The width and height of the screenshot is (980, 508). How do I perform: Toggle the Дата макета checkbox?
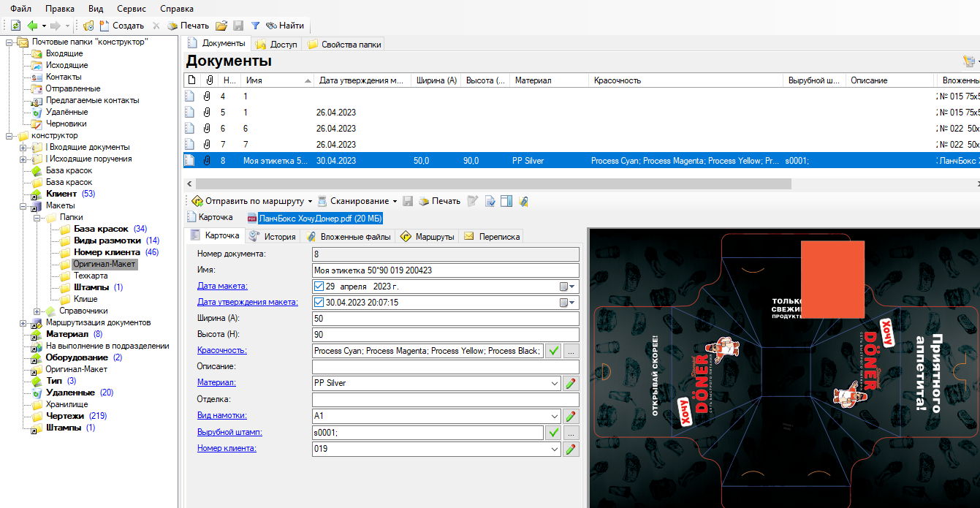point(319,287)
